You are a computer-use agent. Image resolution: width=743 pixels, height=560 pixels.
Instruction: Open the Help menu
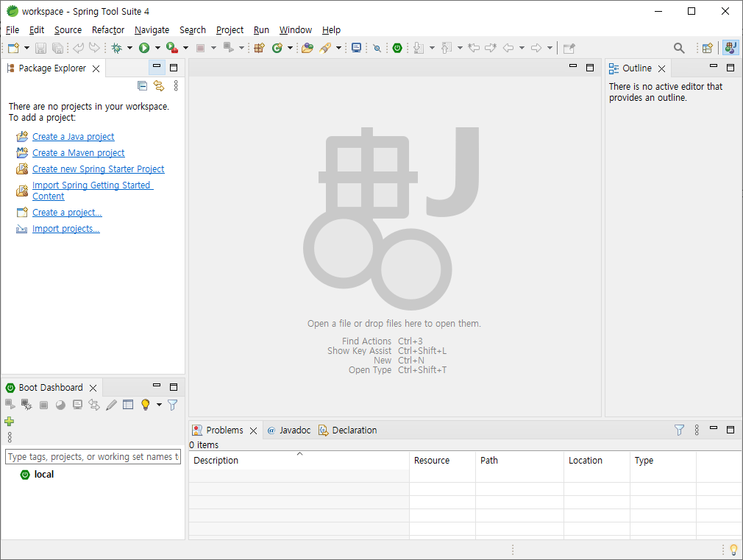point(331,30)
